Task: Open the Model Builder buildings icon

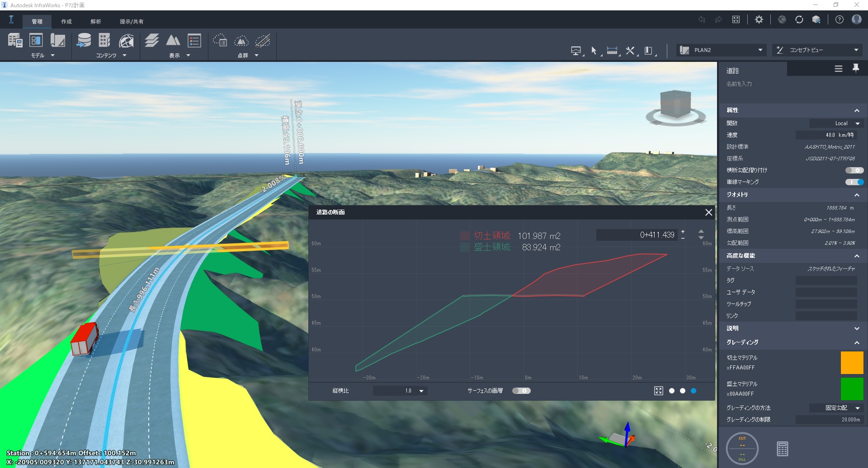Action: (x=15, y=41)
